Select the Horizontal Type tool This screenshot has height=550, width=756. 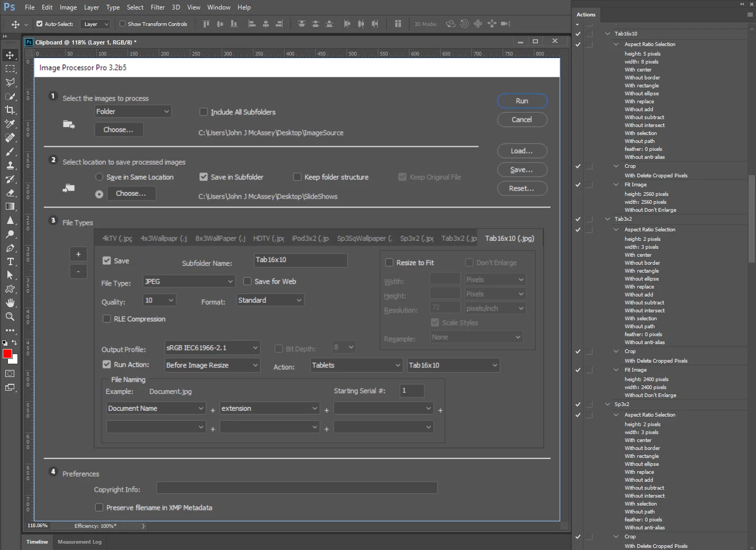click(x=10, y=262)
